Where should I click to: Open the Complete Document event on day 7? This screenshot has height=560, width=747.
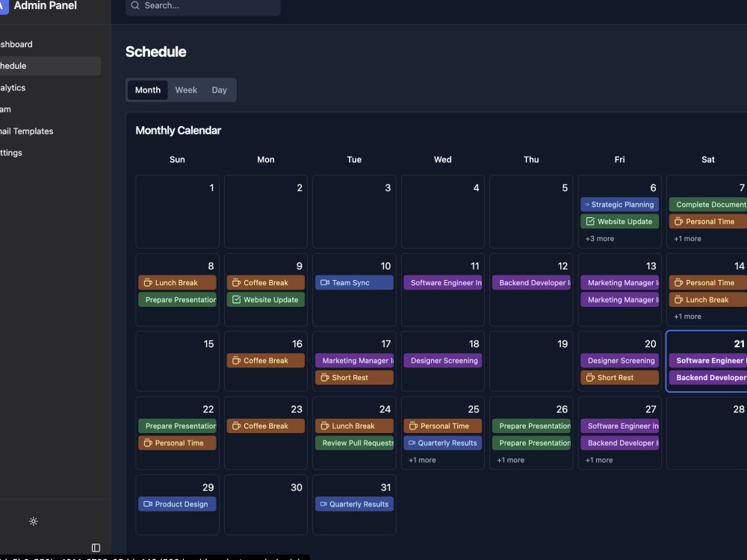point(708,205)
